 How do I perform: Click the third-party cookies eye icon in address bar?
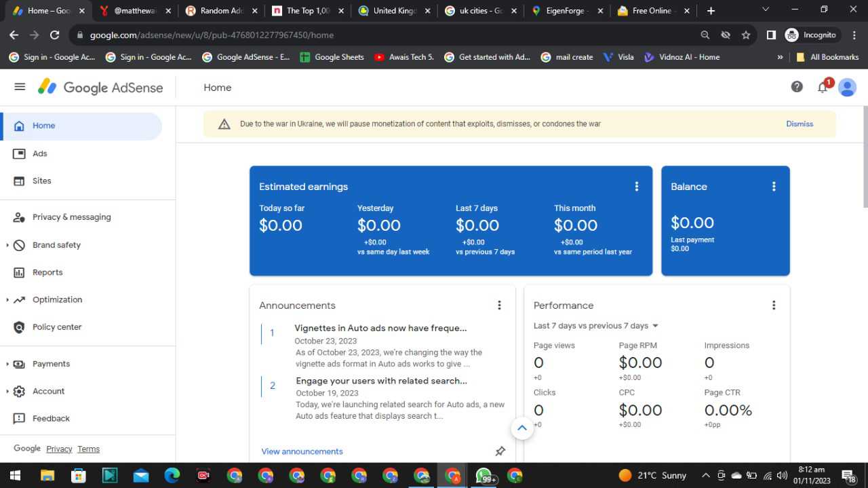point(726,35)
